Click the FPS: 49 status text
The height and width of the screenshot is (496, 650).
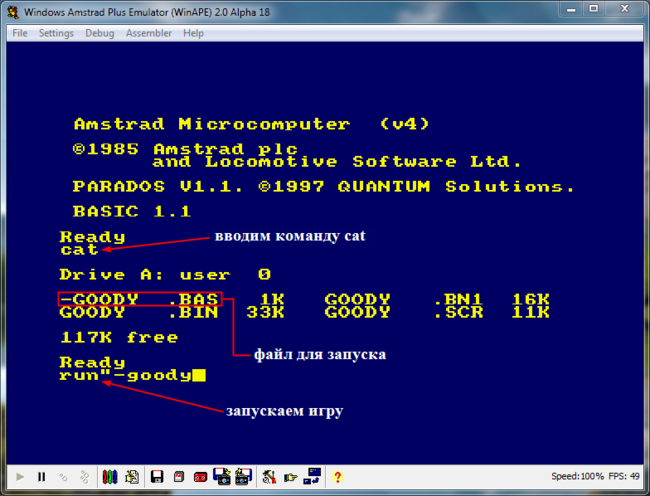[623, 477]
